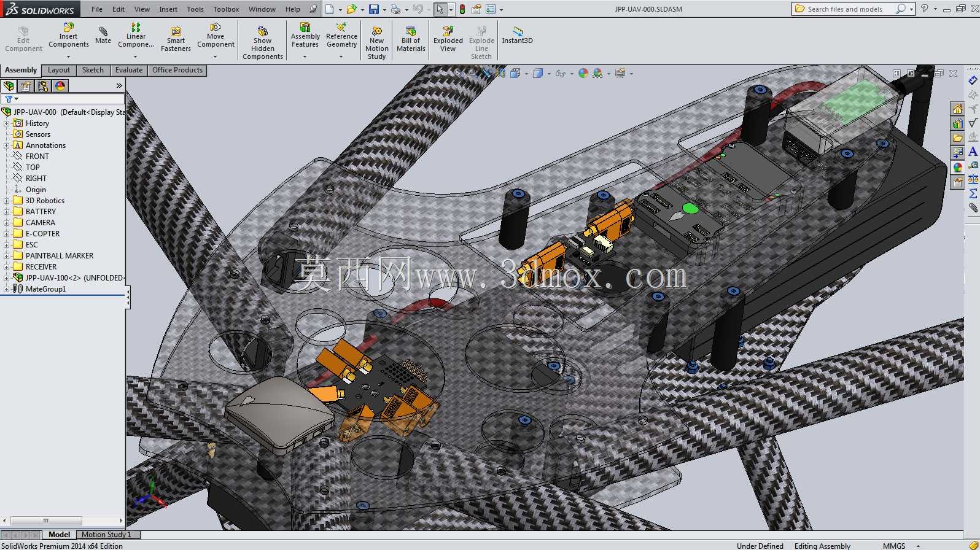Expand the BATTERY folder
The image size is (980, 550).
pos(6,212)
